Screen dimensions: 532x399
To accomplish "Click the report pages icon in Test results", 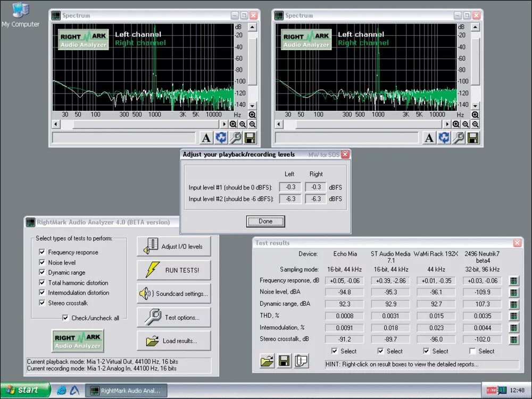I will tap(301, 361).
